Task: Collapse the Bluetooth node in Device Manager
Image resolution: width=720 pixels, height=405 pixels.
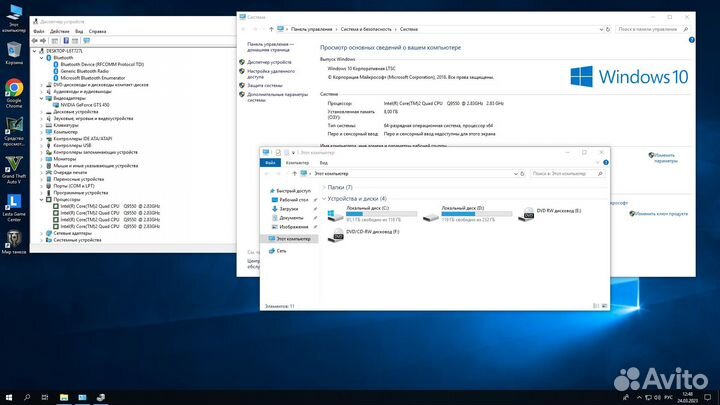Action: coord(41,58)
